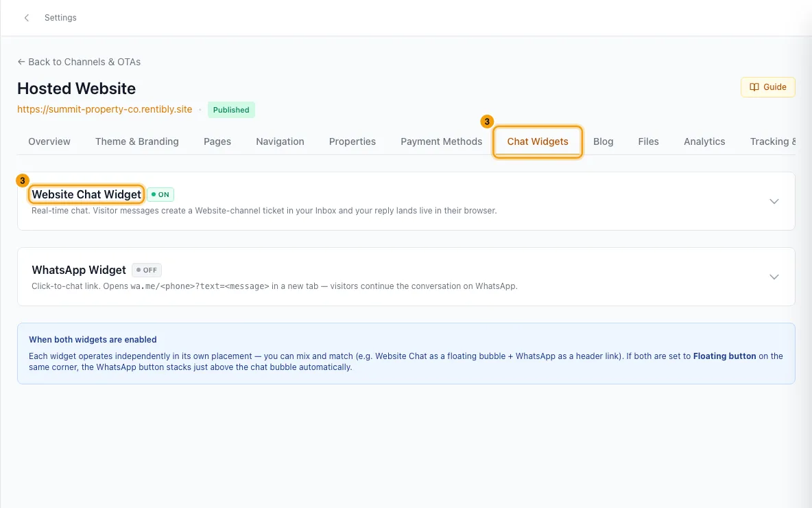Select the Pages tab
812x508 pixels.
(x=217, y=141)
